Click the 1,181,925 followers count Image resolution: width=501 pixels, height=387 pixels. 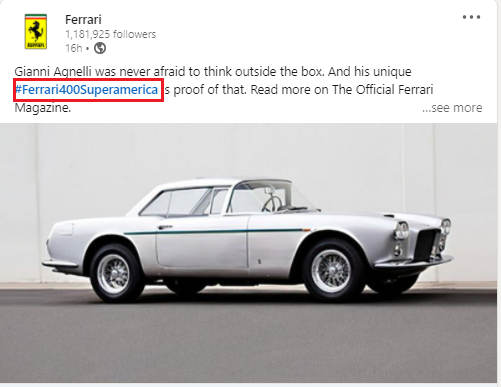111,34
